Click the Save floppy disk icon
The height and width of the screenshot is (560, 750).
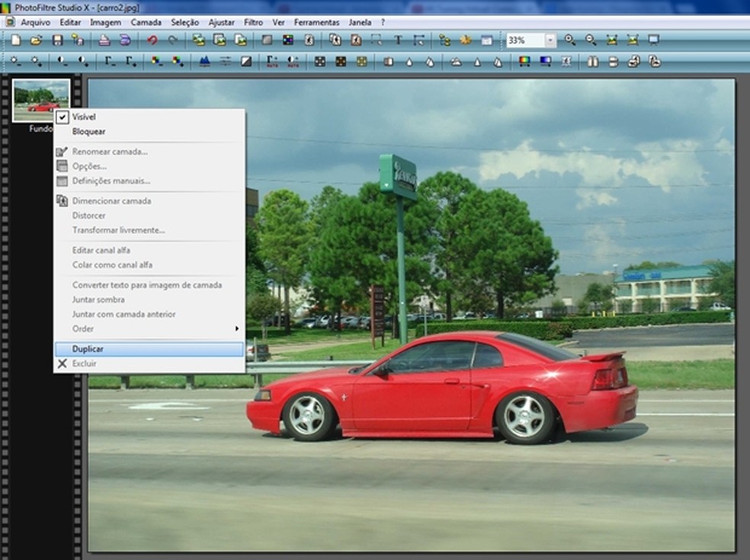[x=57, y=40]
